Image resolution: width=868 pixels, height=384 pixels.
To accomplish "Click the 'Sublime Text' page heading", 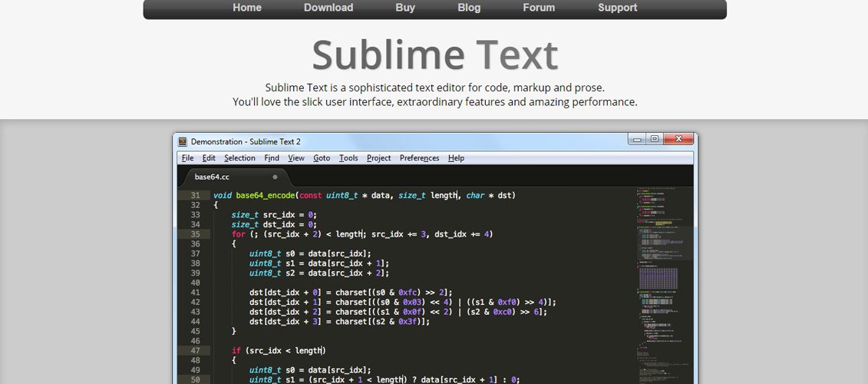I will tap(435, 55).
